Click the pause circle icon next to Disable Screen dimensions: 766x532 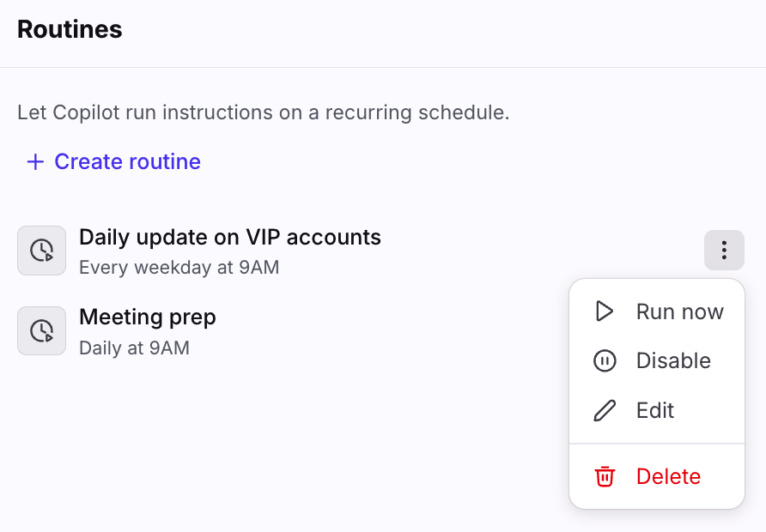(605, 361)
